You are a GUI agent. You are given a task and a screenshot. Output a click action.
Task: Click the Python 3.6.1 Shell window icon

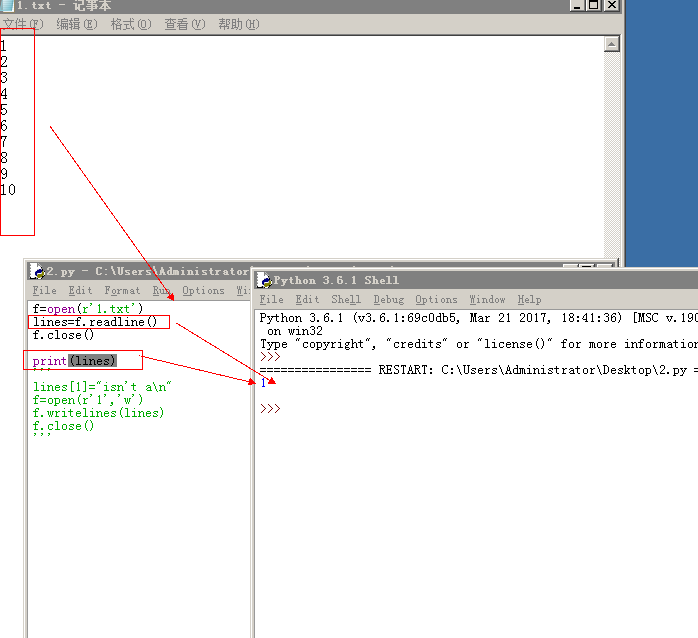click(264, 280)
